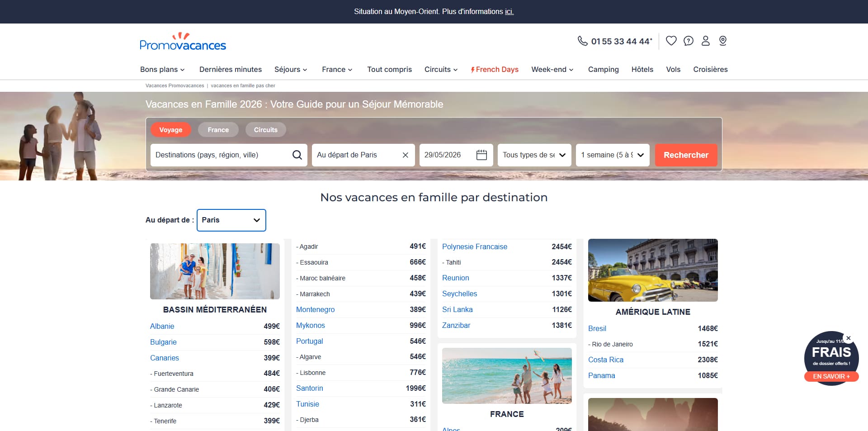Open the 'ici' info link in banner

(x=509, y=12)
